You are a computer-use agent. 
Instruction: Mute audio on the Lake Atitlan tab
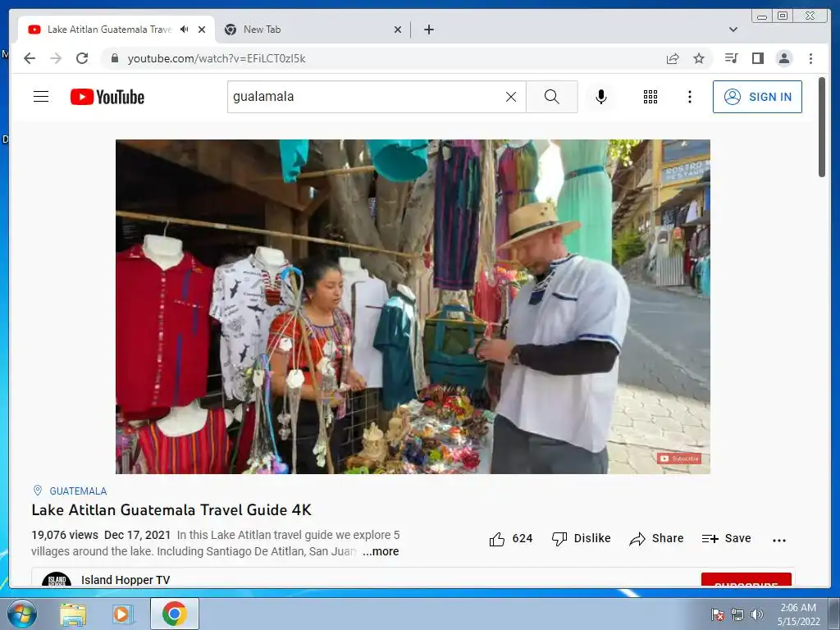pos(185,30)
